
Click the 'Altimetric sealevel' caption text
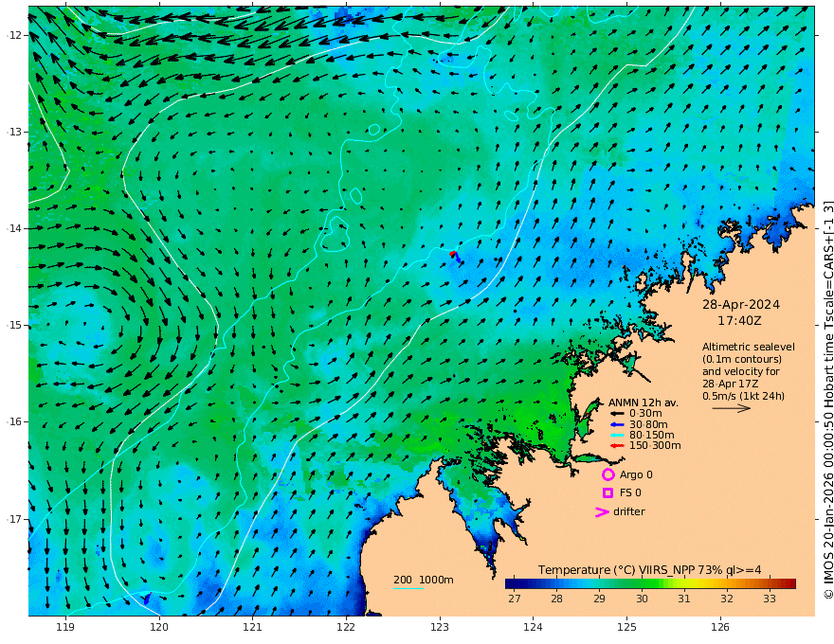coord(749,347)
